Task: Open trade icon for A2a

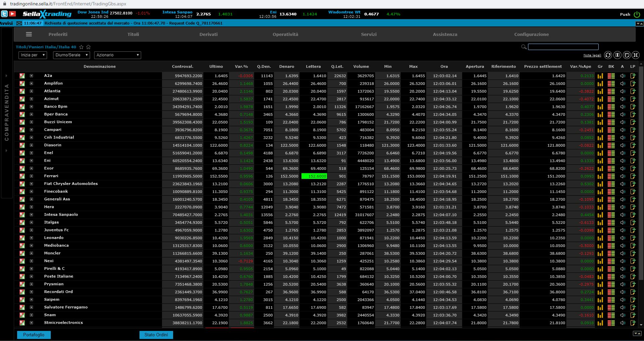Action: point(22,76)
